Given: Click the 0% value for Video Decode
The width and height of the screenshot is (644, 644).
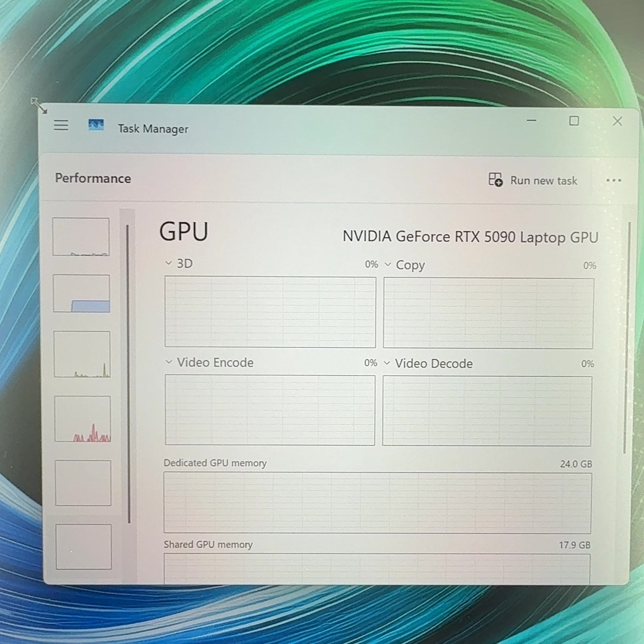Looking at the screenshot, I should click(x=588, y=364).
